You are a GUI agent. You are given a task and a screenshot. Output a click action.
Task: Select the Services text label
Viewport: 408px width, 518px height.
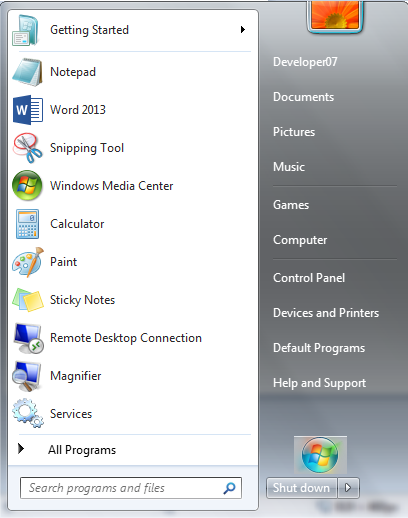tap(71, 414)
